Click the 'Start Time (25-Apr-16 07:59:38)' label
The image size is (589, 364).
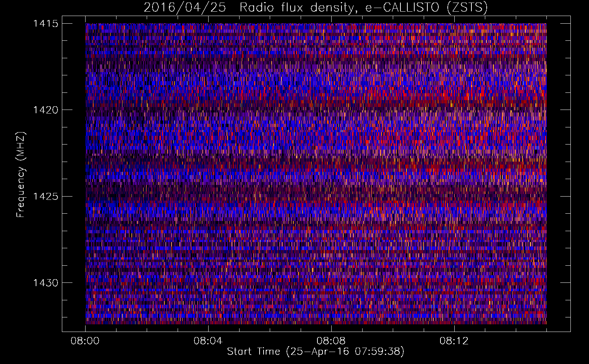316,352
